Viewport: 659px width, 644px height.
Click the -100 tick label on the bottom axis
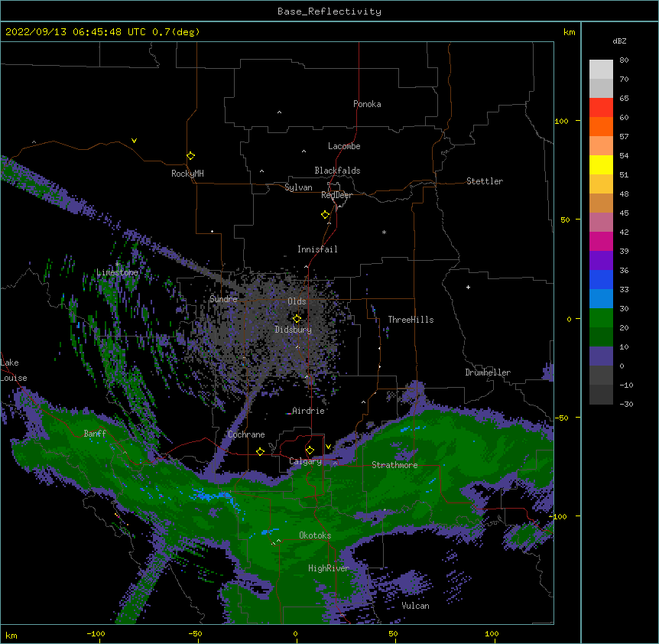96,633
